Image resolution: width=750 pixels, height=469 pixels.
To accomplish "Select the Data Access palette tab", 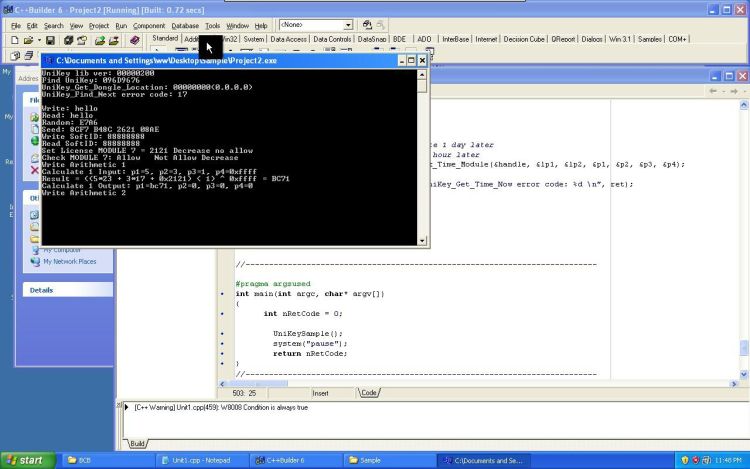I will click(288, 39).
